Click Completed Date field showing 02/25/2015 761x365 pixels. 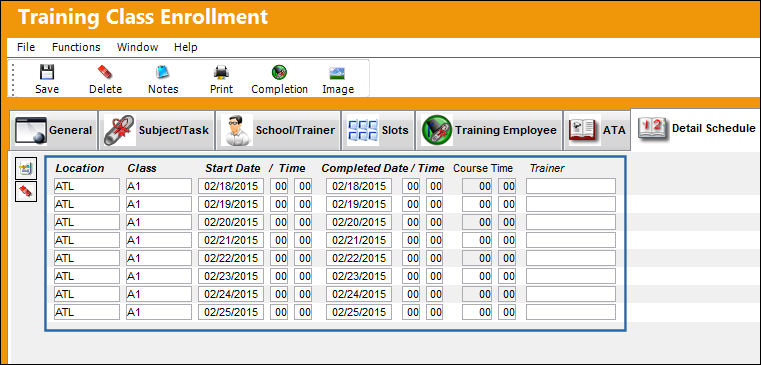coord(359,312)
